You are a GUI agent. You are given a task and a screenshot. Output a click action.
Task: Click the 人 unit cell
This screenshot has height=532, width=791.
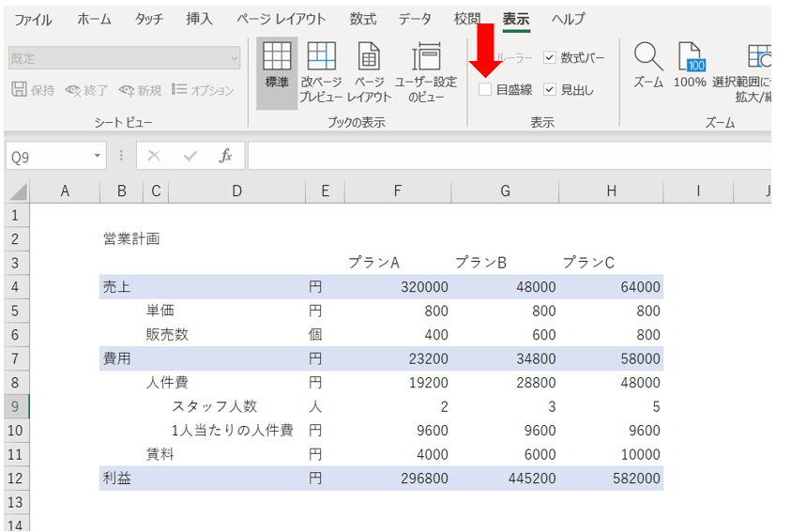tap(315, 406)
